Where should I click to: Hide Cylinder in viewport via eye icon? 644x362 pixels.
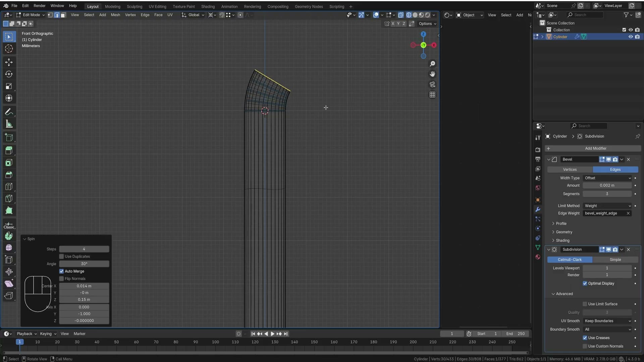pos(631,37)
